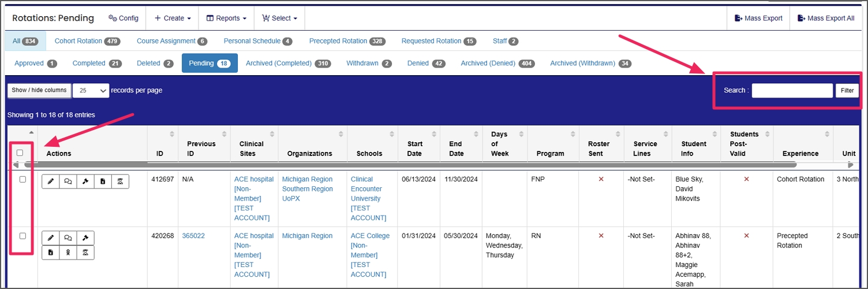Open the Withdrawn status tab
Viewport: 868px width, 289px height.
(x=369, y=63)
